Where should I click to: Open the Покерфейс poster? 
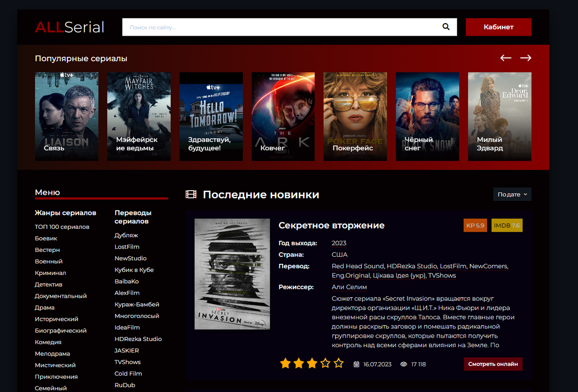[x=355, y=117]
